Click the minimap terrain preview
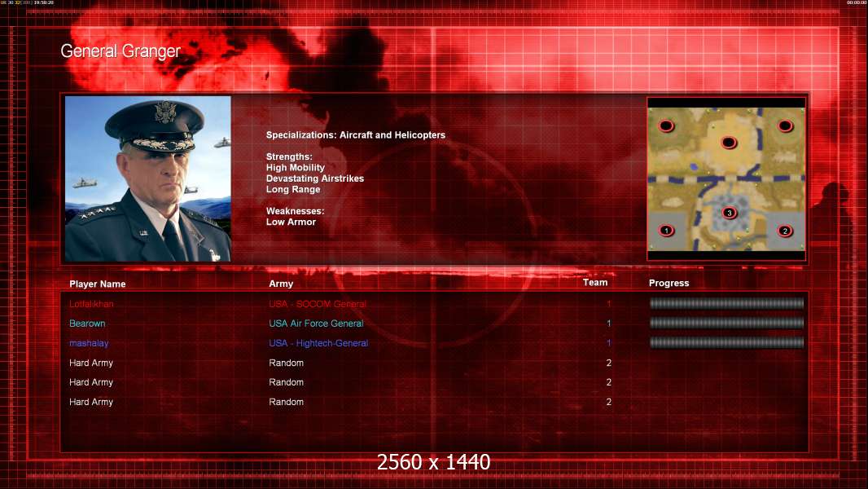 (x=726, y=178)
